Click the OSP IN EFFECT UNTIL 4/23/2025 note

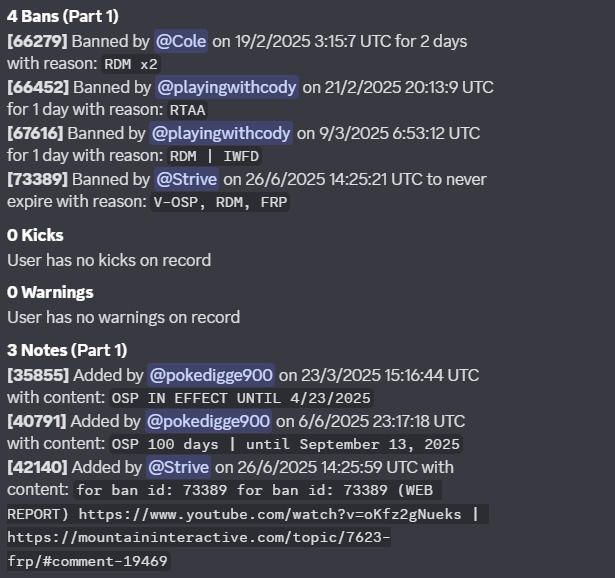(x=241, y=398)
